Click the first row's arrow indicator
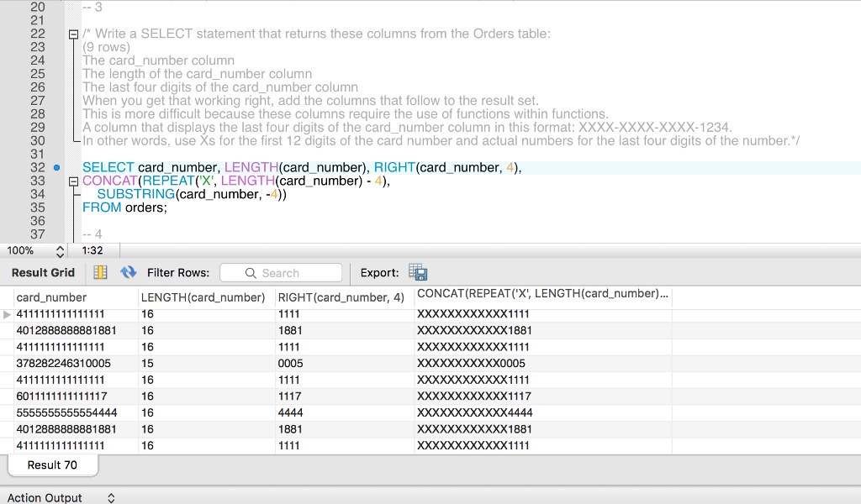 click(x=8, y=314)
